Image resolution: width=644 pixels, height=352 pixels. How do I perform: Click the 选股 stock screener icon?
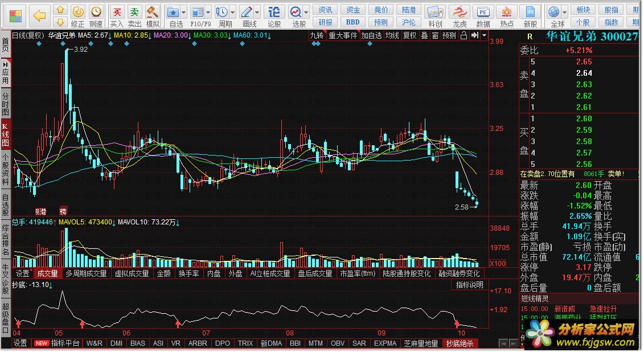[296, 12]
